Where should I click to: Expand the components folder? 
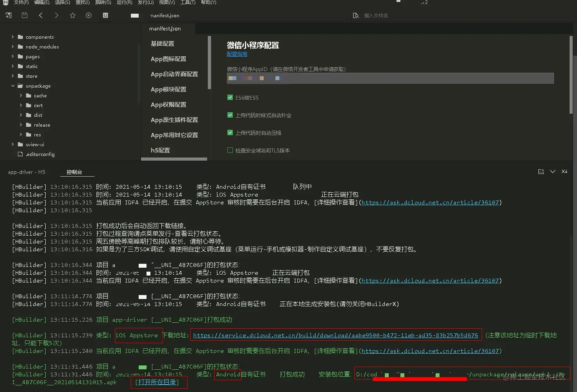13,37
